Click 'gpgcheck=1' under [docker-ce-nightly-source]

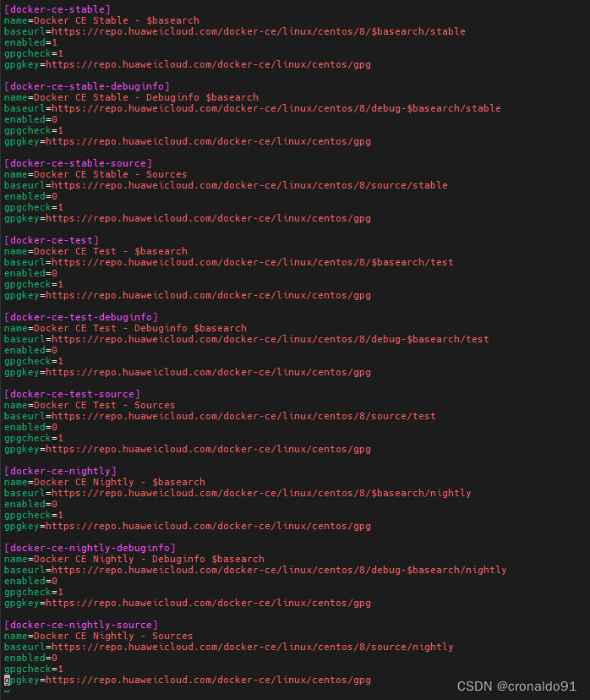pos(34,669)
